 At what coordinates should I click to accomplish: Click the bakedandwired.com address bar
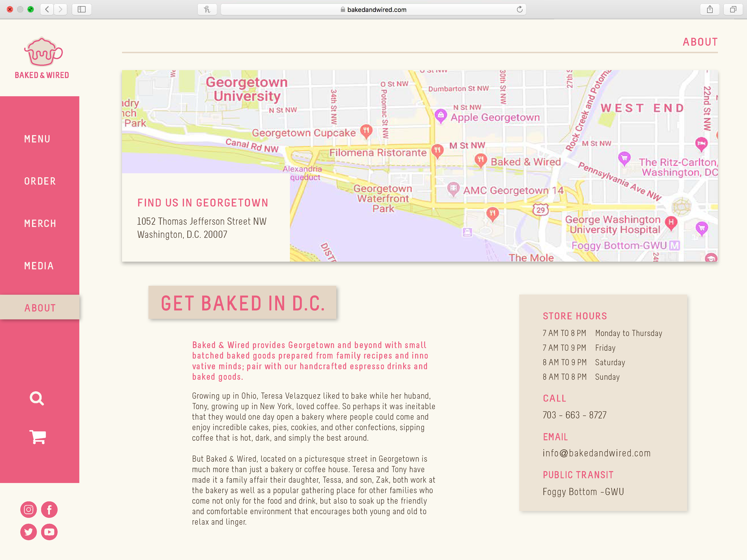coord(373,10)
